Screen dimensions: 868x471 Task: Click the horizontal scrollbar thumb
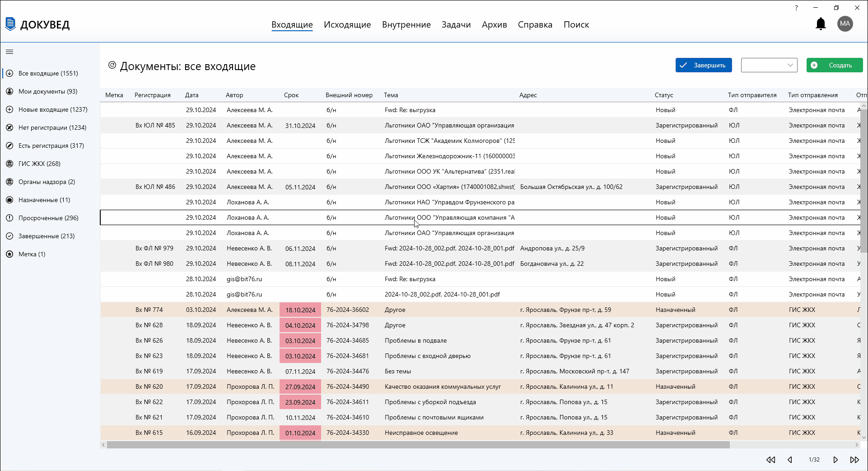pyautogui.click(x=418, y=445)
